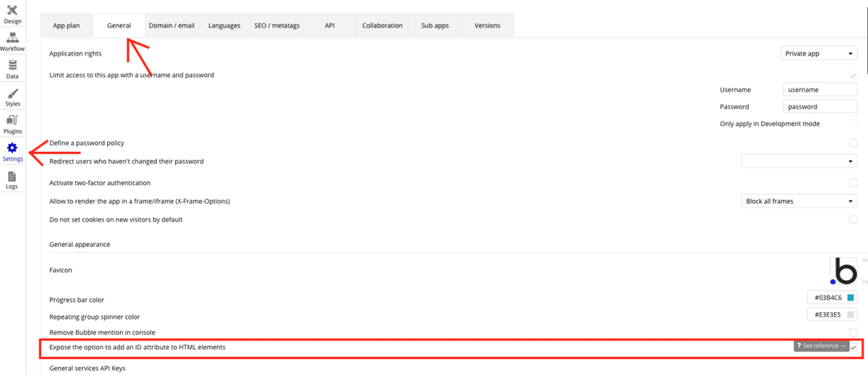Click the Favicon image thumbnail
The height and width of the screenshot is (375, 868).
pyautogui.click(x=843, y=271)
